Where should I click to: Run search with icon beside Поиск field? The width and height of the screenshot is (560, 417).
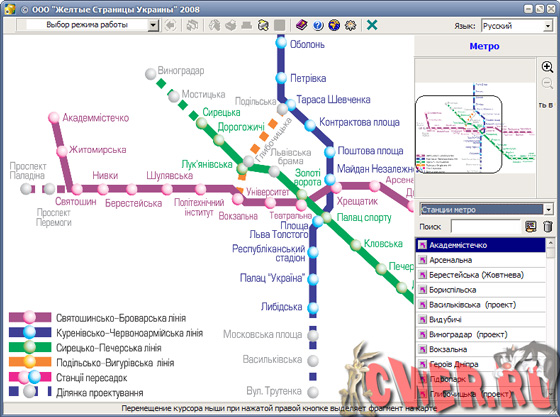point(531,226)
